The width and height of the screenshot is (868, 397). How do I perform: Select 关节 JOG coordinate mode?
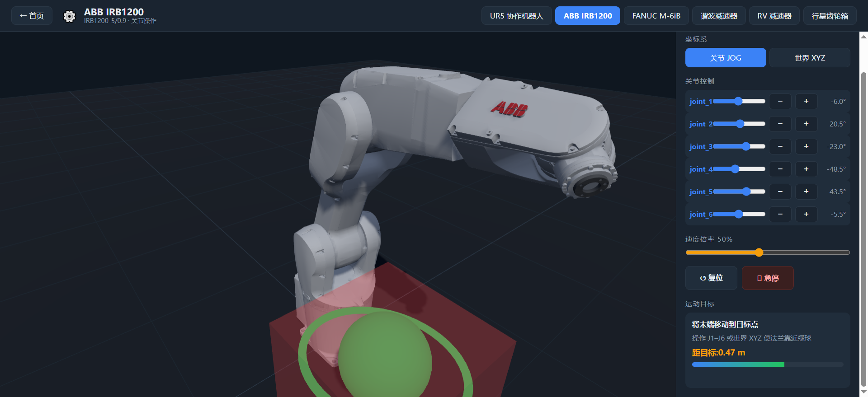[x=726, y=58]
